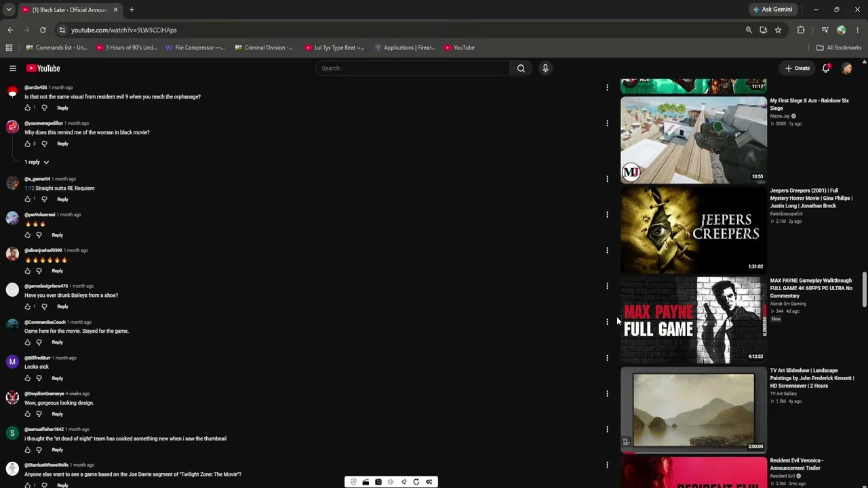Open the Criminal Division bookmark
Image resolution: width=868 pixels, height=488 pixels.
264,47
